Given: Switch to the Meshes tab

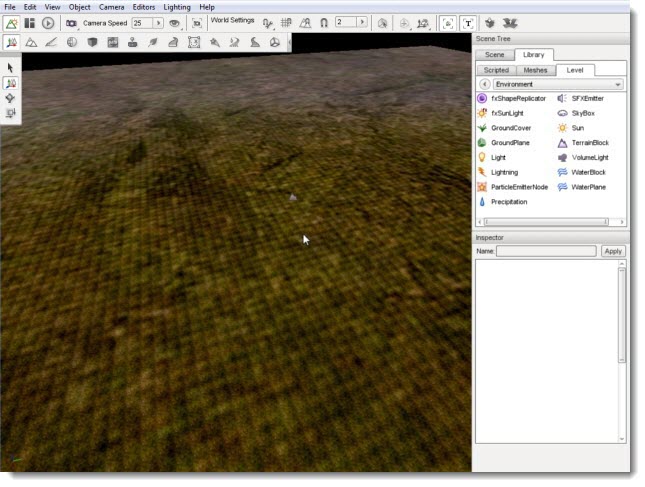Looking at the screenshot, I should pos(535,71).
